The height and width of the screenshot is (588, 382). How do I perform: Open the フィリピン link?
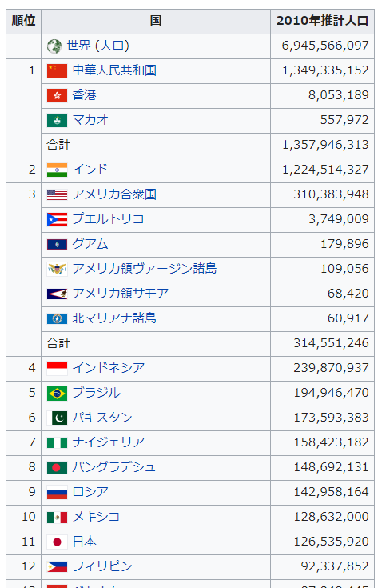[102, 566]
